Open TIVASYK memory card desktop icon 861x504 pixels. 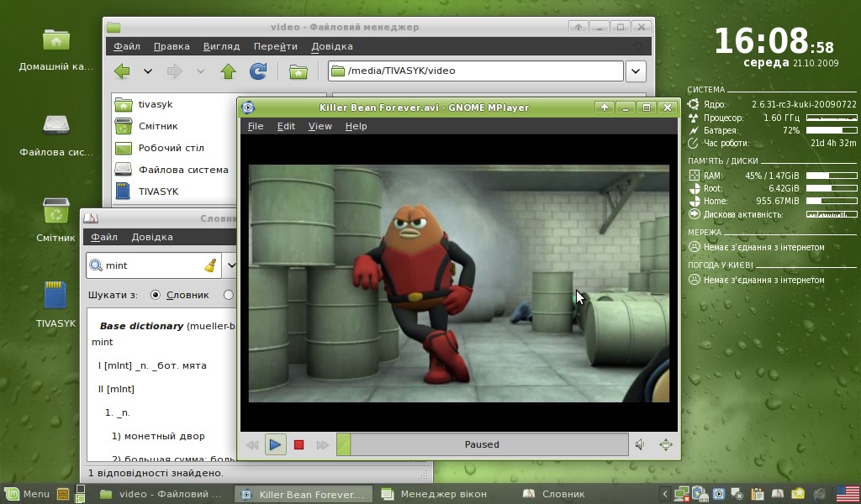coord(56,304)
